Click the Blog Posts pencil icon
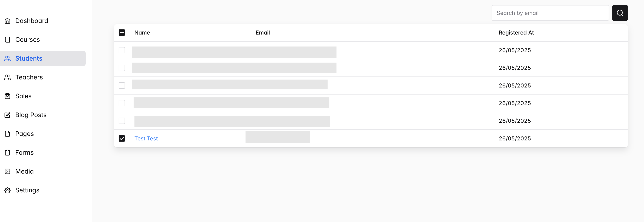The width and height of the screenshot is (644, 222). tap(7, 115)
